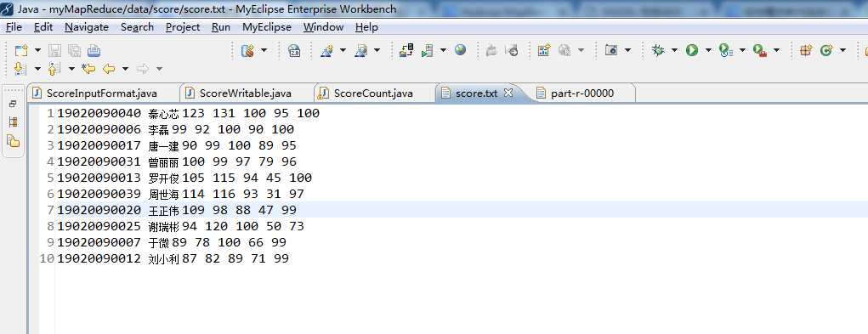
Task: Click the line starting 19020090040 秦心芯
Action: coord(188,113)
